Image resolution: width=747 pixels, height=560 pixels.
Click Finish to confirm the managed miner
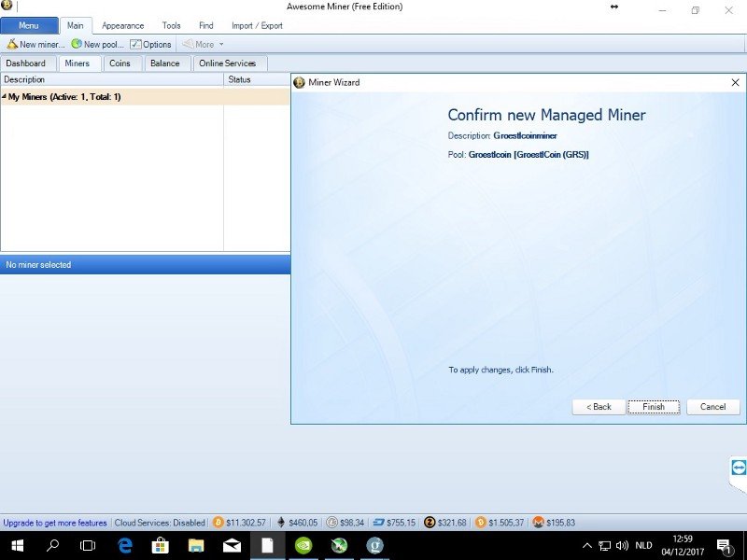point(654,407)
